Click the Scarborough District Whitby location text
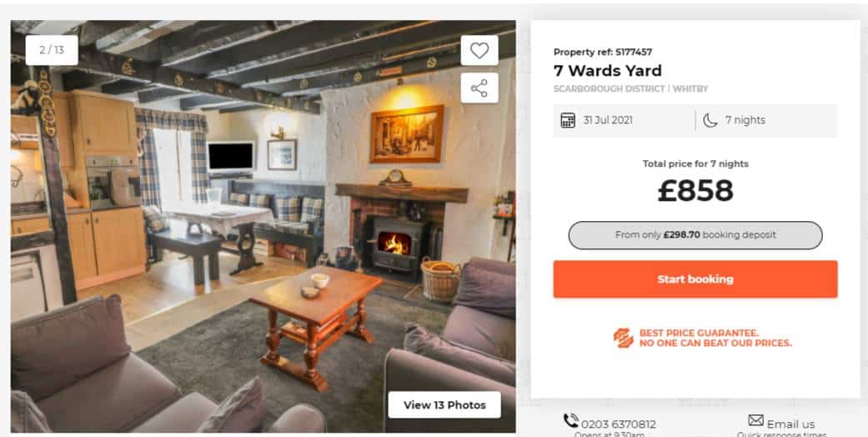The width and height of the screenshot is (868, 437). point(630,88)
